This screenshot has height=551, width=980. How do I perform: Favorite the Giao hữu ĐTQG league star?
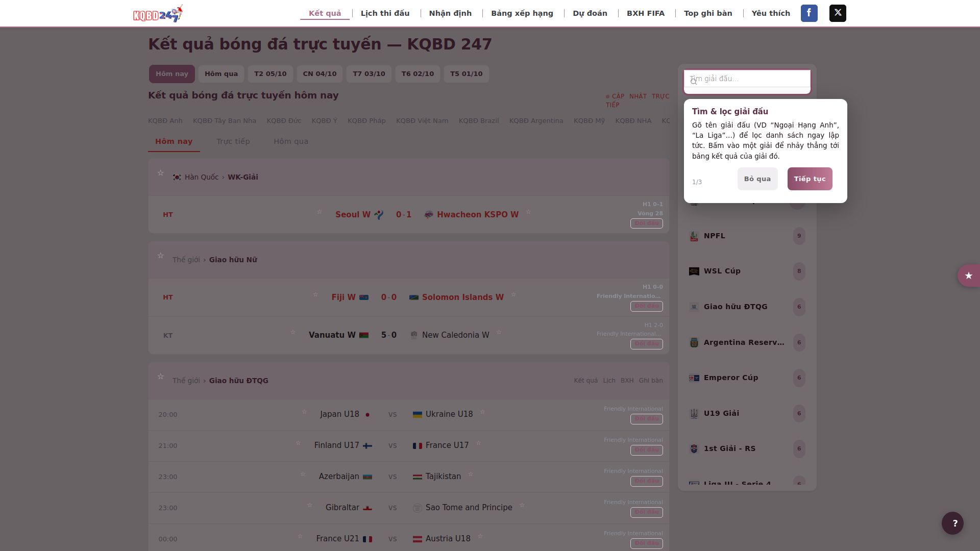[161, 377]
